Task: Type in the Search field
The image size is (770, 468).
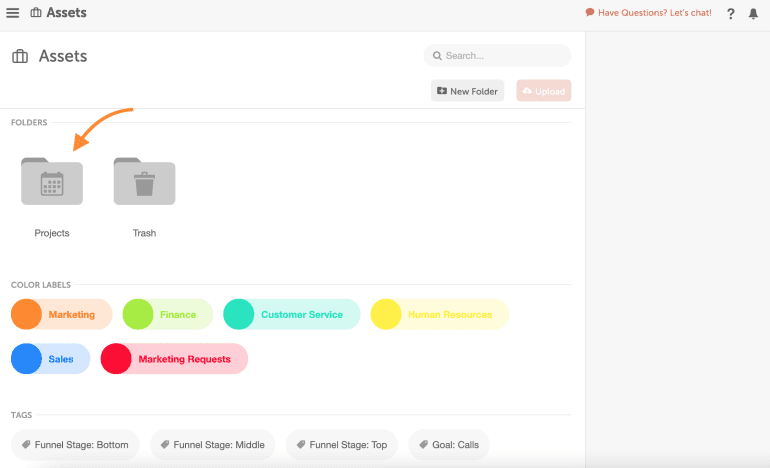Action: point(505,56)
